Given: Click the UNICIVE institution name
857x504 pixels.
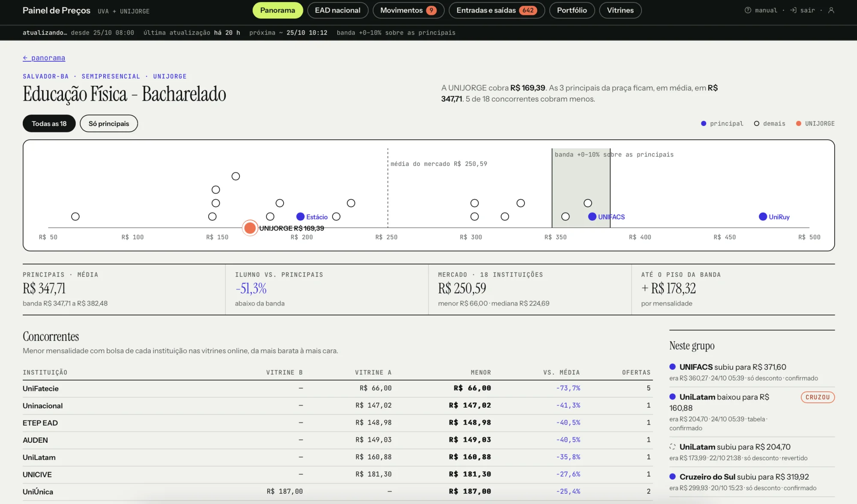Looking at the screenshot, I should click(37, 474).
